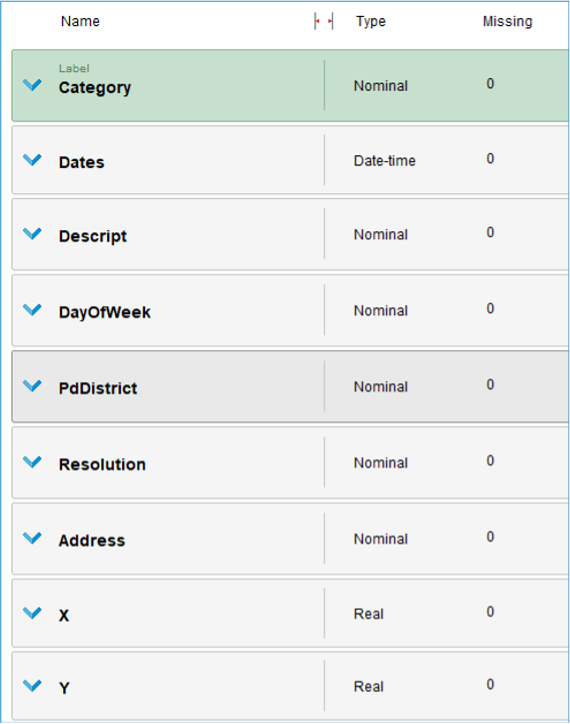This screenshot has width=570, height=724.
Task: Expand the DayOfWeek attribute chevron
Action: point(32,310)
